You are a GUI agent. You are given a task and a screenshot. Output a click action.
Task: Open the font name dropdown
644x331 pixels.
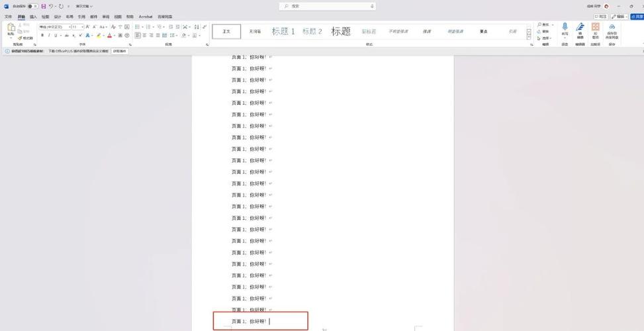coord(69,26)
